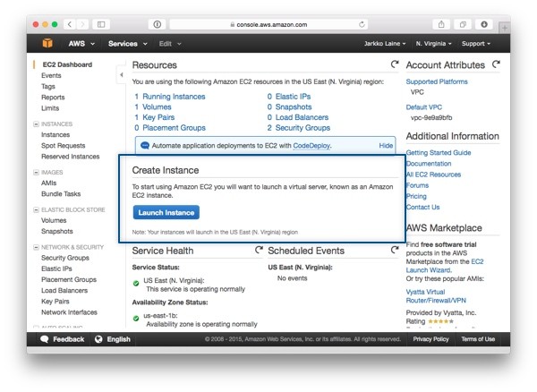Click the globe language icon

[98, 339]
